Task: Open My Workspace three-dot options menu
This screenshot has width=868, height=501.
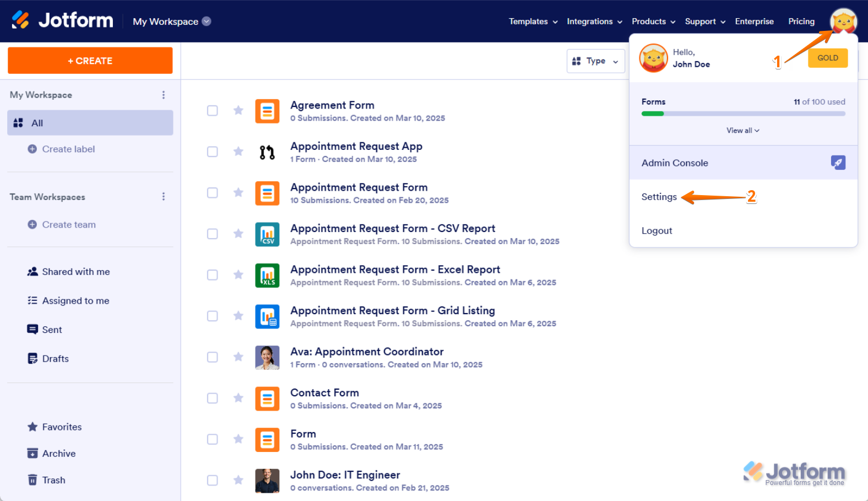Action: [x=164, y=95]
